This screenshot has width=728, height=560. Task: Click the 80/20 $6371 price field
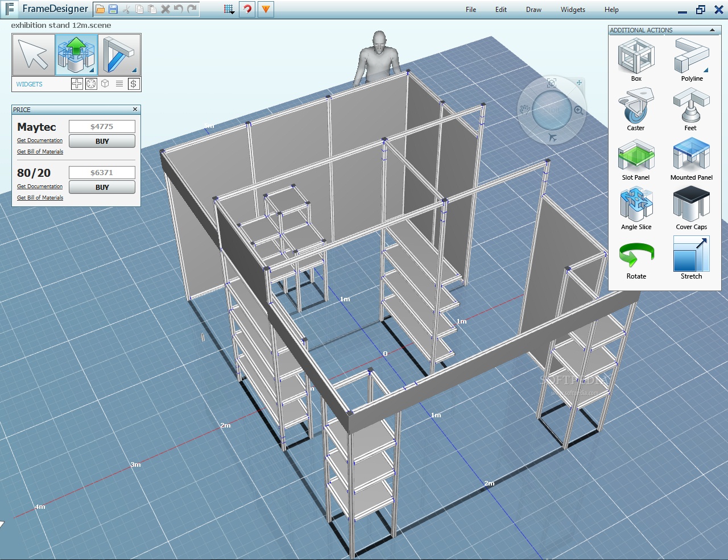click(102, 172)
